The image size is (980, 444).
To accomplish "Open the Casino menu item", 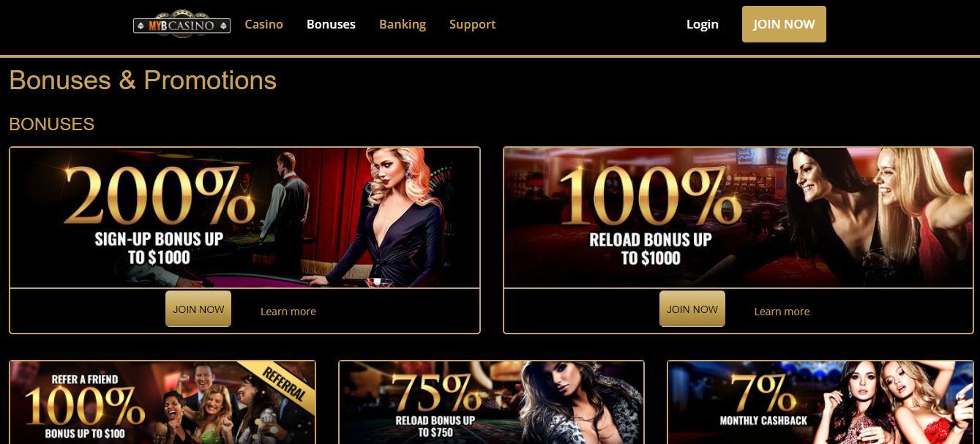I will (263, 24).
